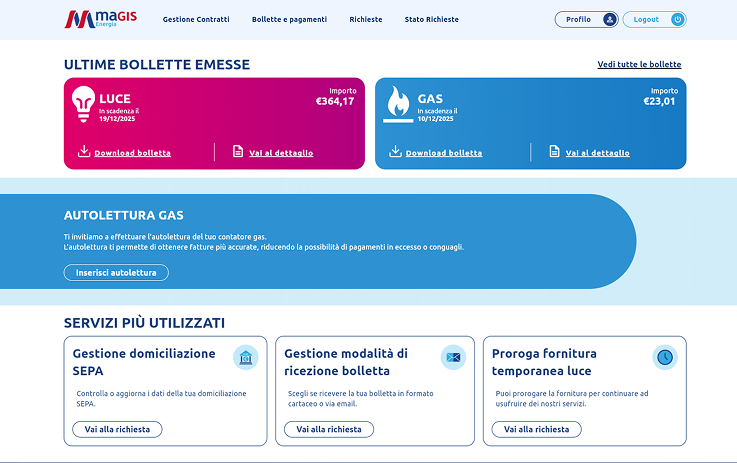Click the light bulb icon on Luce card
The height and width of the screenshot is (463, 737).
(82, 103)
